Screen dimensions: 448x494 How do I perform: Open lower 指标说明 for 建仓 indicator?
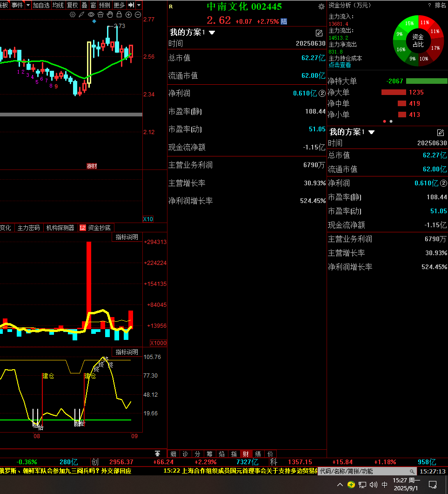tap(127, 352)
